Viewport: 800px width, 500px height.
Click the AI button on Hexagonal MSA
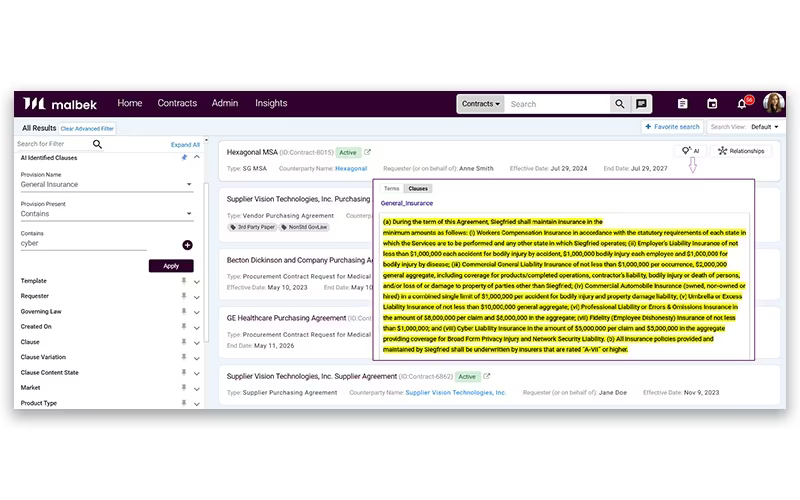pyautogui.click(x=690, y=151)
